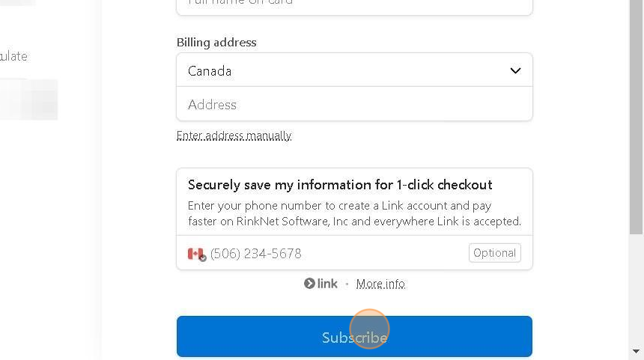The width and height of the screenshot is (644, 360).
Task: Click the small arrow badge on flag
Action: pos(202,258)
